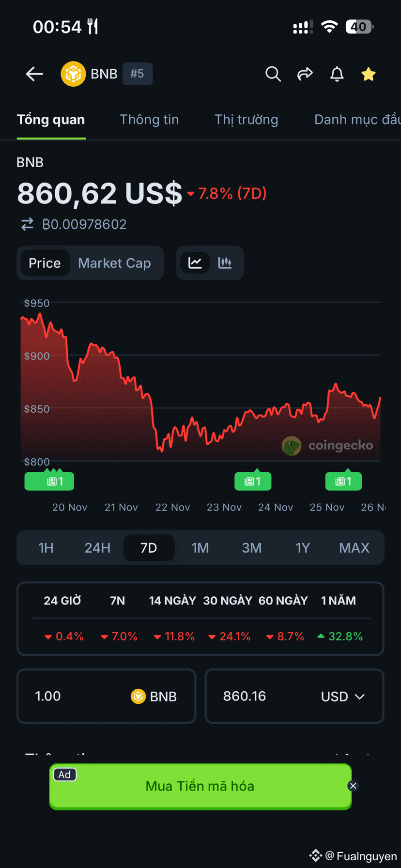Switch to line chart view icon
Viewport: 401px width, 868px height.
click(195, 263)
